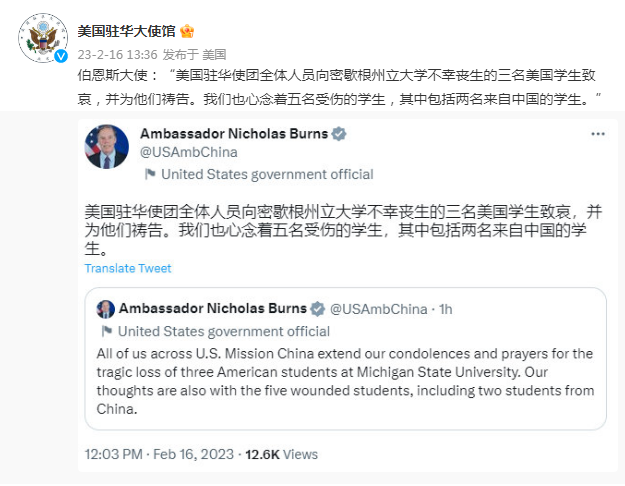This screenshot has height=486, width=625.
Task: Open the 23-2-16 13:36 post timestamp
Action: [x=116, y=54]
